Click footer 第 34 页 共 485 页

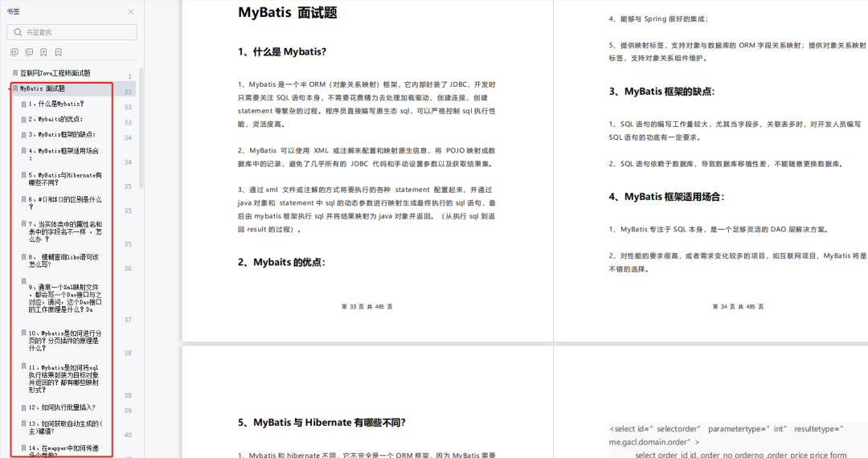[738, 306]
